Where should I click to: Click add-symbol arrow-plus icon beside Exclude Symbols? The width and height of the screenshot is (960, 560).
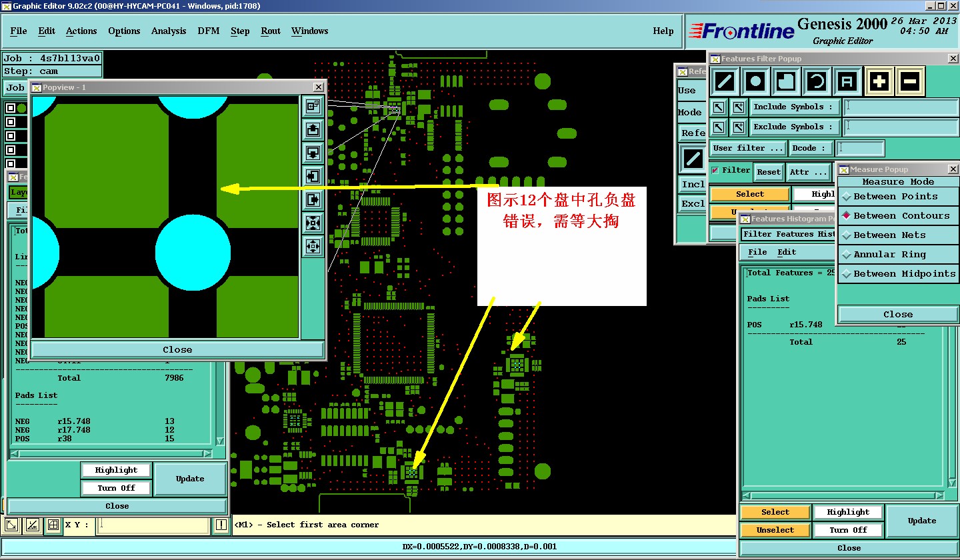(738, 127)
